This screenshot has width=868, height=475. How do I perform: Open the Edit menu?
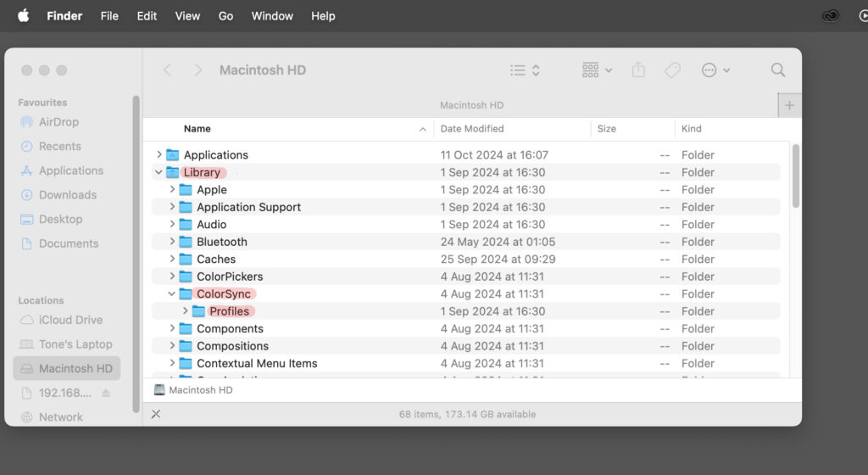(147, 16)
